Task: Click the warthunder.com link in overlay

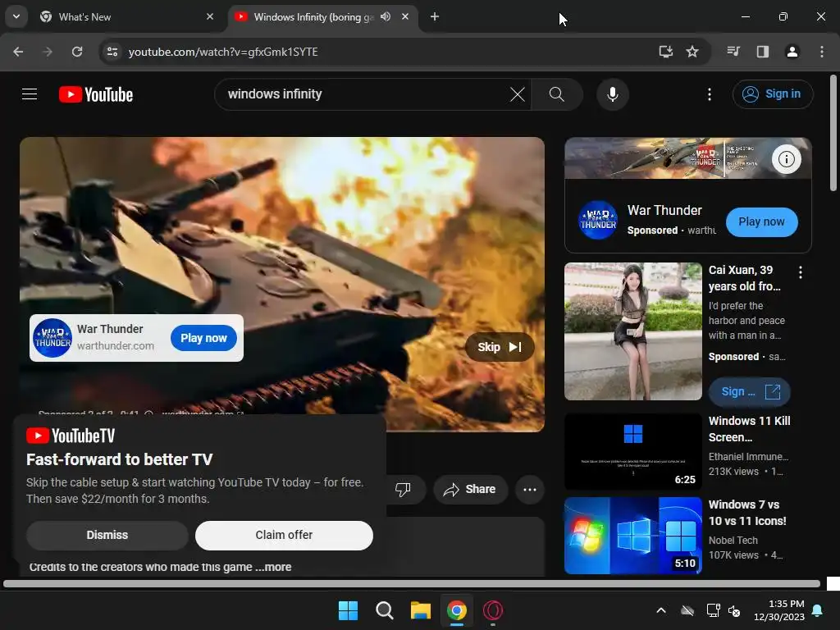Action: 116,346
